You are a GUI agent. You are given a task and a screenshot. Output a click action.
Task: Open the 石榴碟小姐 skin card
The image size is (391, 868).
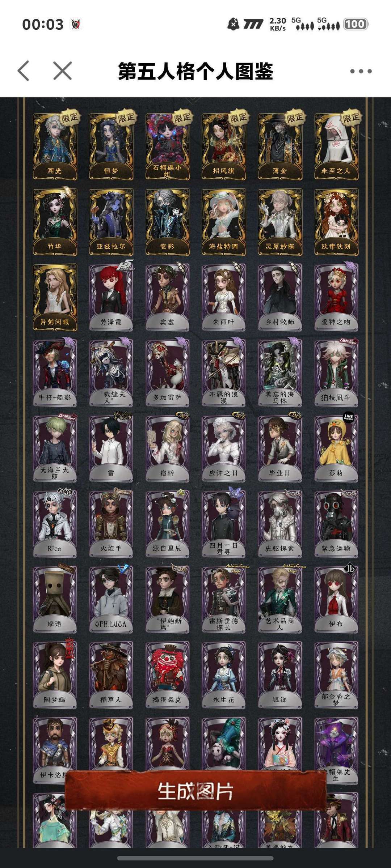(167, 146)
